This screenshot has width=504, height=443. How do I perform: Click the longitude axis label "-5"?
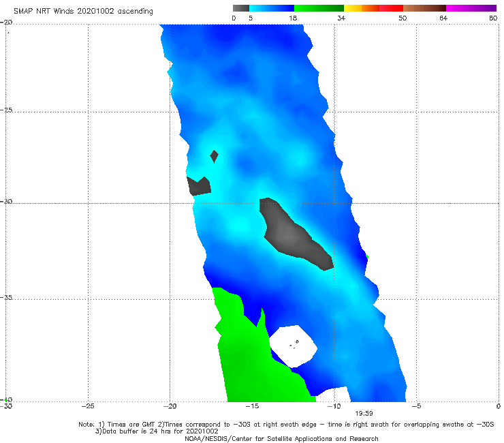click(416, 406)
